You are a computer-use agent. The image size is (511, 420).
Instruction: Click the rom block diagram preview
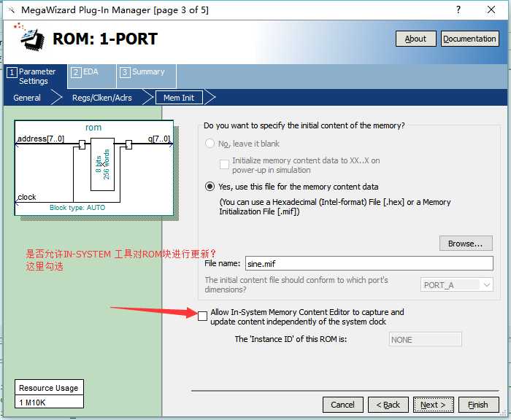pos(94,168)
